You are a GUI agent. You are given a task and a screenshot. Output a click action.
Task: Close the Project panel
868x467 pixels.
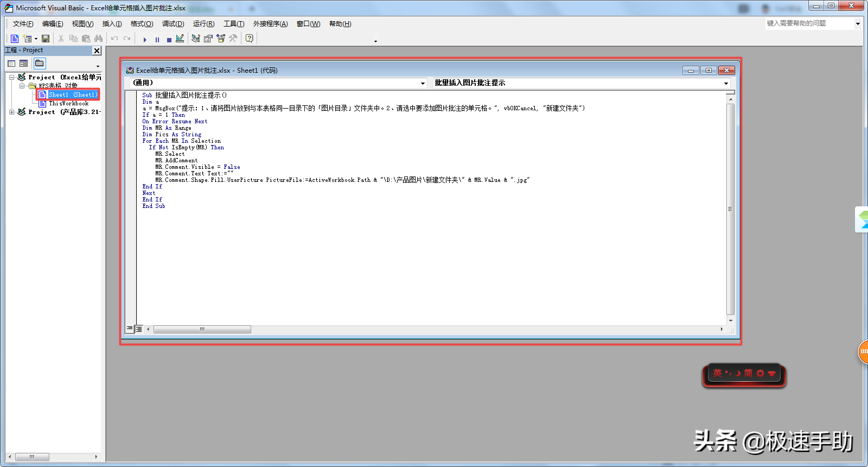click(97, 51)
